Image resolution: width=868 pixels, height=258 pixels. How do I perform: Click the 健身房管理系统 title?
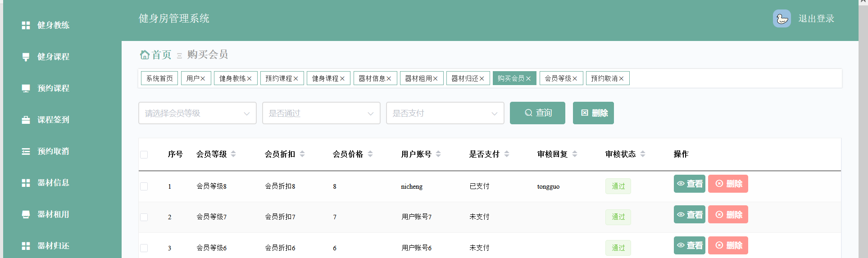174,18
